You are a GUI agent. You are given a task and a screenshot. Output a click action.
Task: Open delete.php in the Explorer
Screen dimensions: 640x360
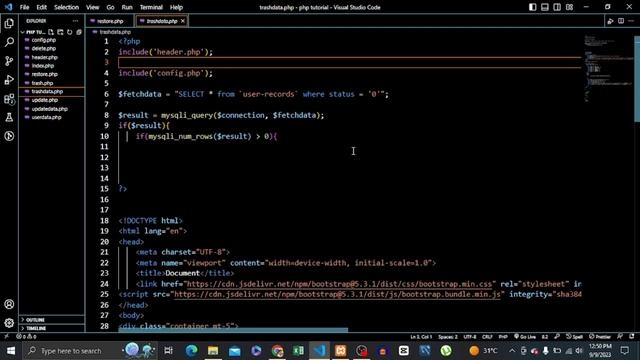point(52,49)
